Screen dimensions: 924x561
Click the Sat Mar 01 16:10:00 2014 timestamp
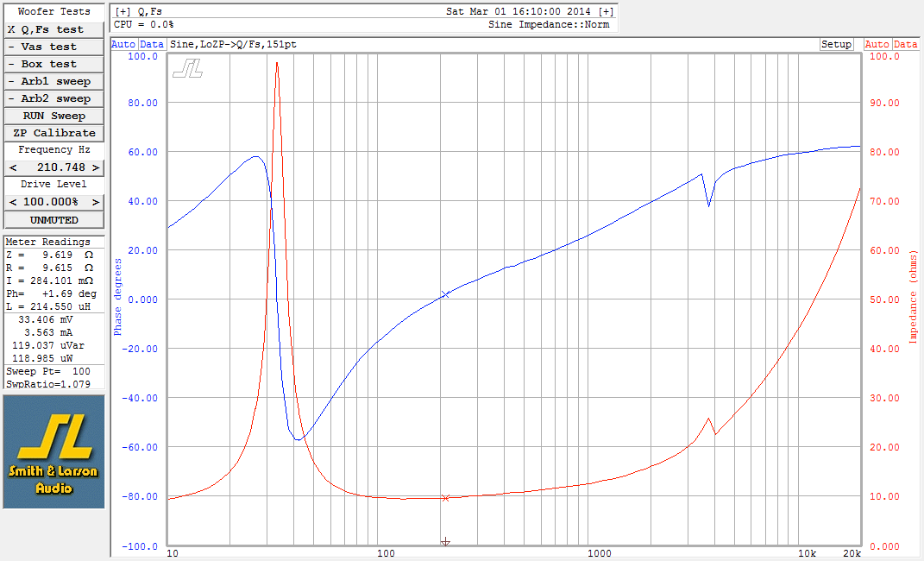(x=518, y=11)
